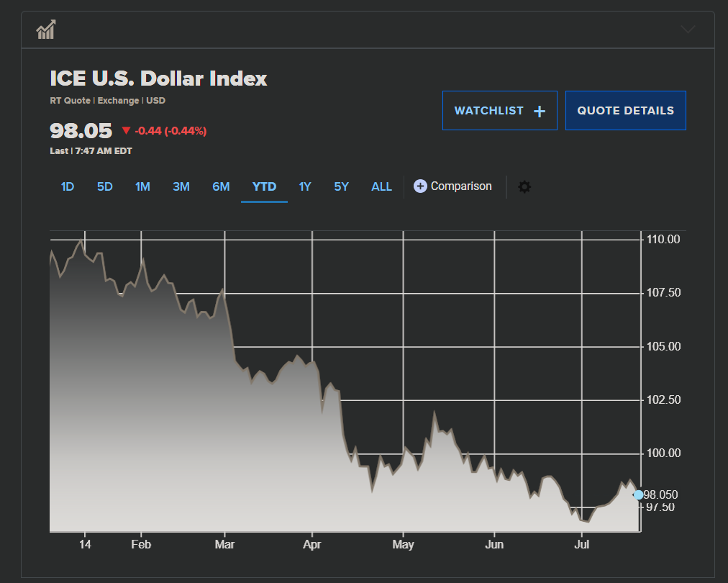
Task: Switch to the 1Y chart view
Action: [x=305, y=187]
